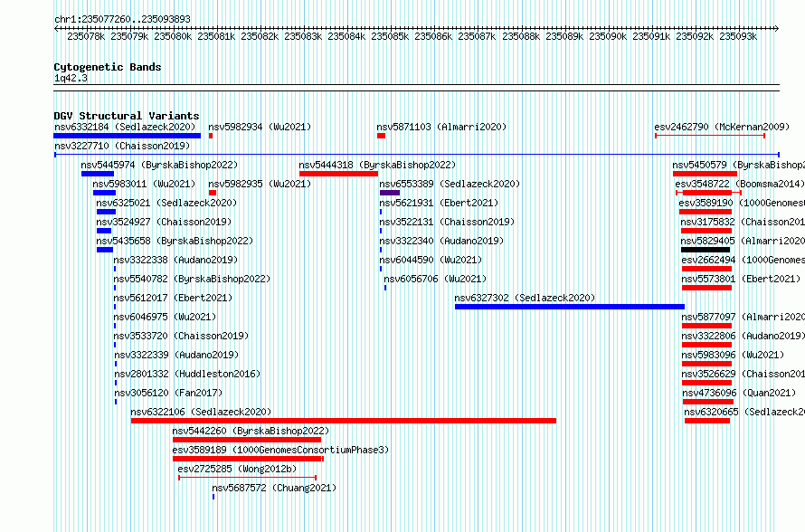Click nsv6325021 (Sedlazeck2020) label
This screenshot has height=532, width=805.
pyautogui.click(x=166, y=203)
